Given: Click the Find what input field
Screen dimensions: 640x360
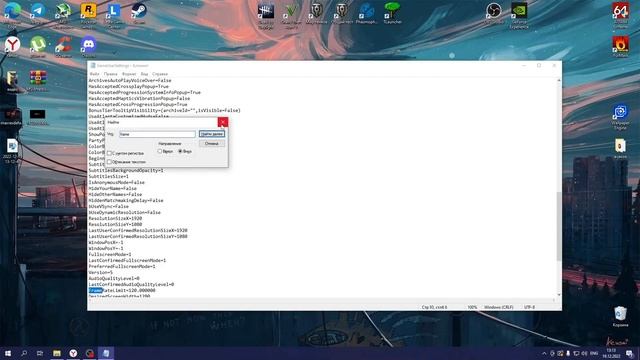Looking at the screenshot, I should pyautogui.click(x=158, y=134).
